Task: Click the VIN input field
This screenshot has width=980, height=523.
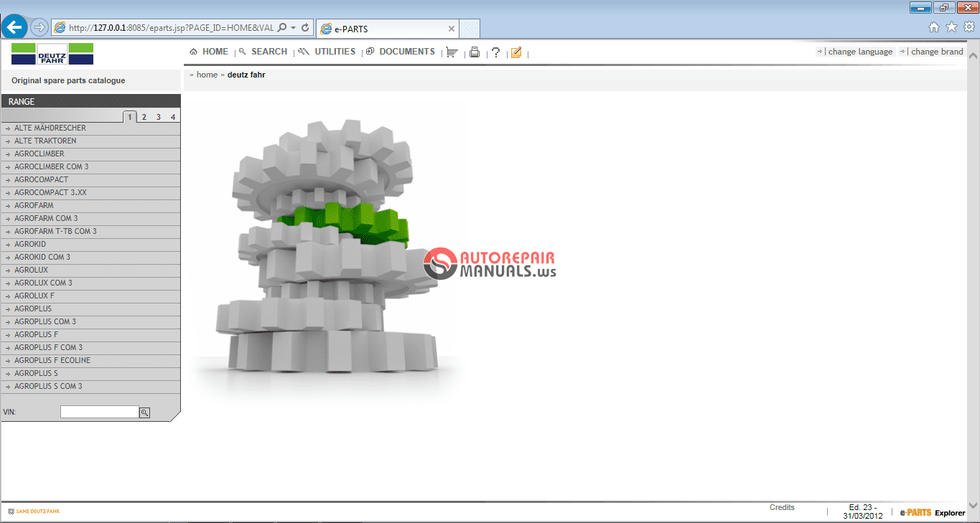Action: 99,412
